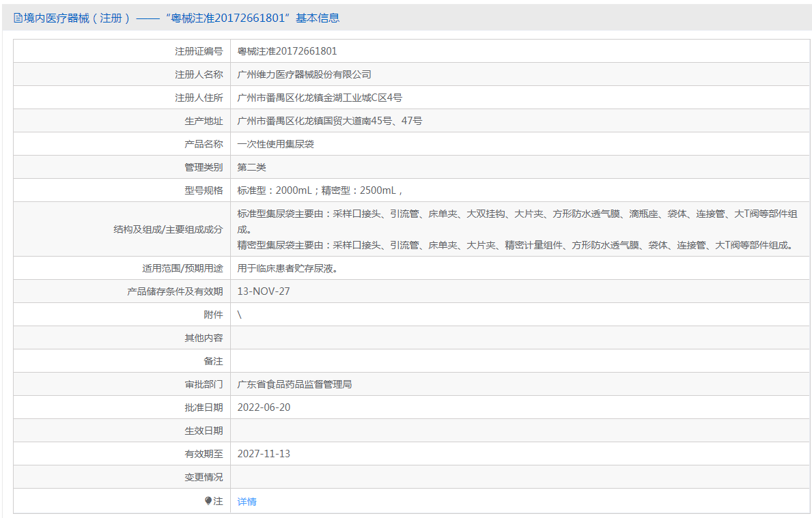The width and height of the screenshot is (812, 518).
Task: Click the document icon in the page header
Action: [18, 18]
